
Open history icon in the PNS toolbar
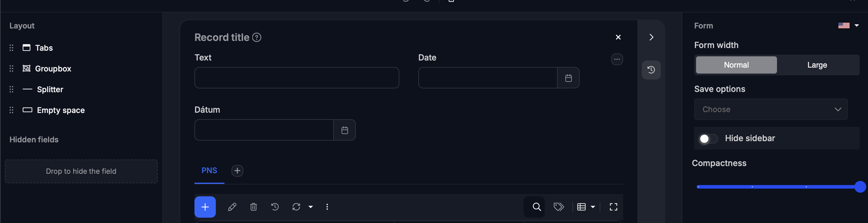click(x=275, y=207)
